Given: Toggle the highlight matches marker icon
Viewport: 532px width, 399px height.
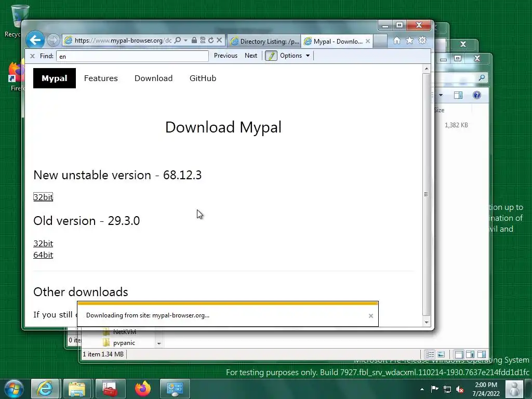Looking at the screenshot, I should (x=271, y=56).
